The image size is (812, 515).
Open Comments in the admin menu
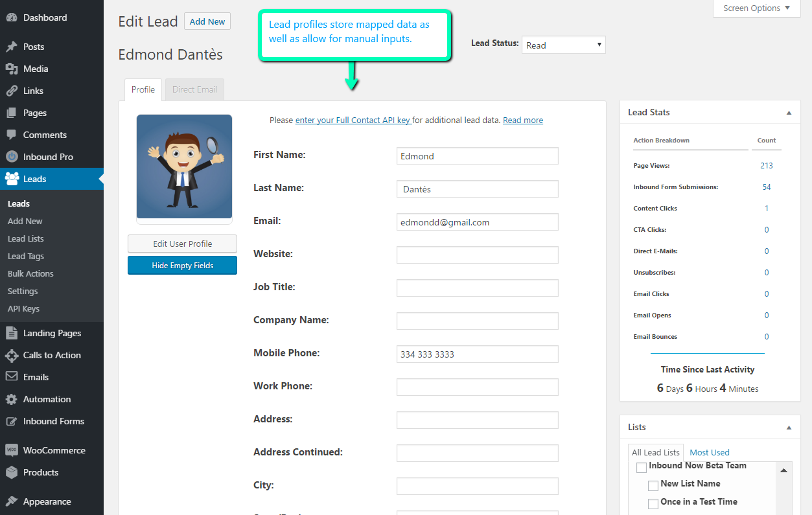[x=52, y=135]
